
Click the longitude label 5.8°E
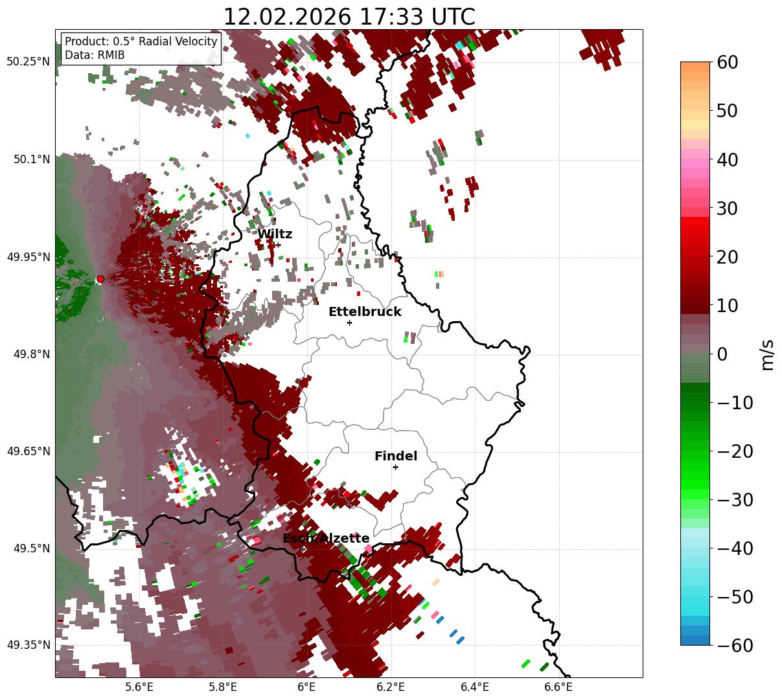point(223,687)
